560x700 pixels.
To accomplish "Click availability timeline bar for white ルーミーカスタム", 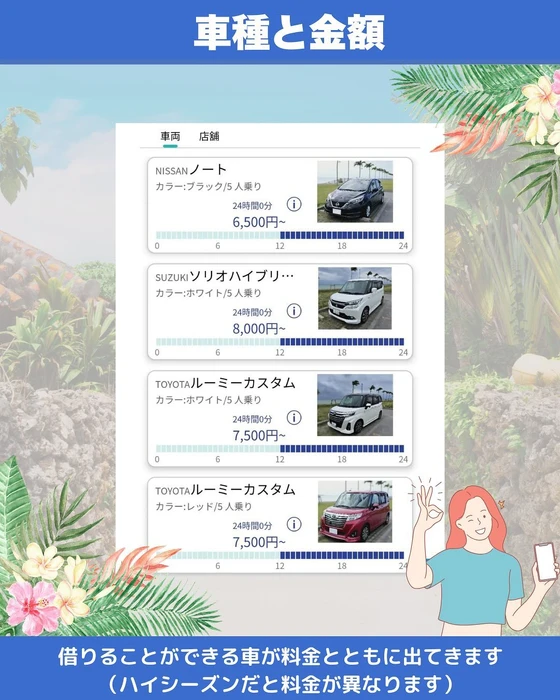I will 280,449.
